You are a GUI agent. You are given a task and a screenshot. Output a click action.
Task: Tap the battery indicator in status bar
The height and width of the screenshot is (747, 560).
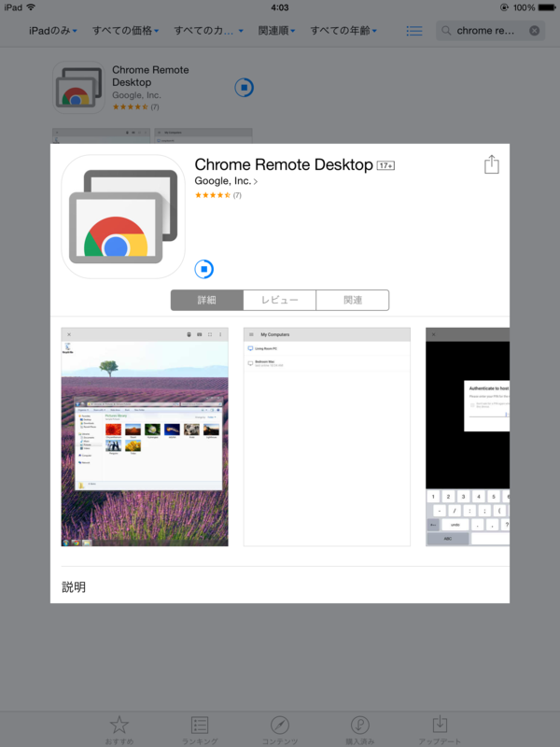(x=547, y=7)
